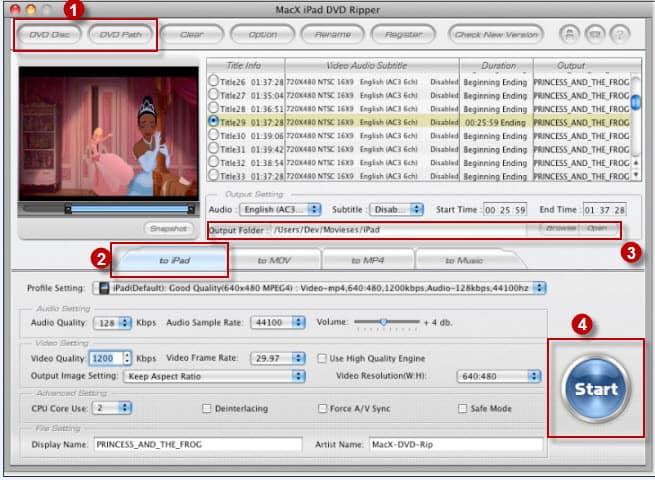Image resolution: width=655 pixels, height=480 pixels.
Task: Click the movie preview thumbnail
Action: click(109, 134)
